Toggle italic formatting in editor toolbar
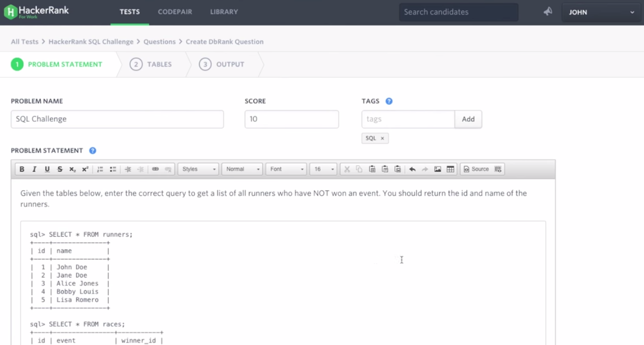The image size is (644, 345). point(34,169)
